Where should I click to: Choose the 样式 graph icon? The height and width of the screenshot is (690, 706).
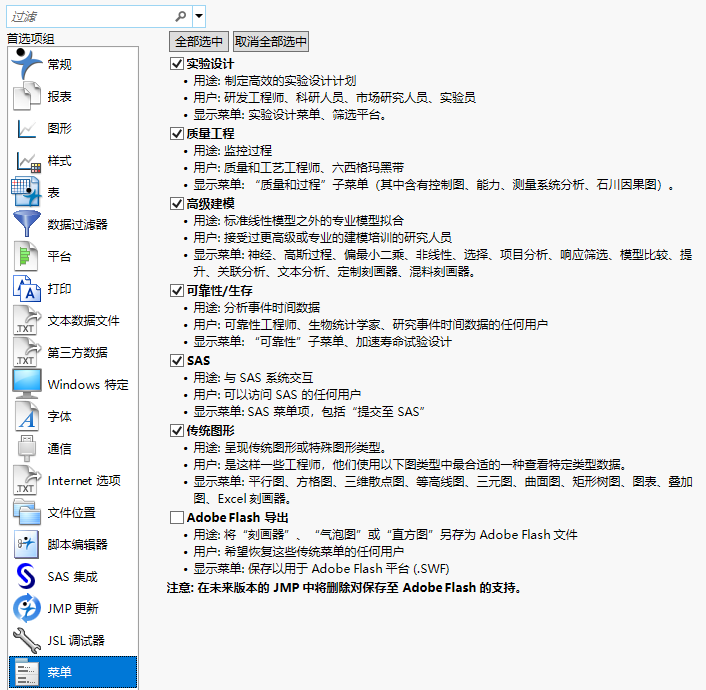pyautogui.click(x=28, y=161)
